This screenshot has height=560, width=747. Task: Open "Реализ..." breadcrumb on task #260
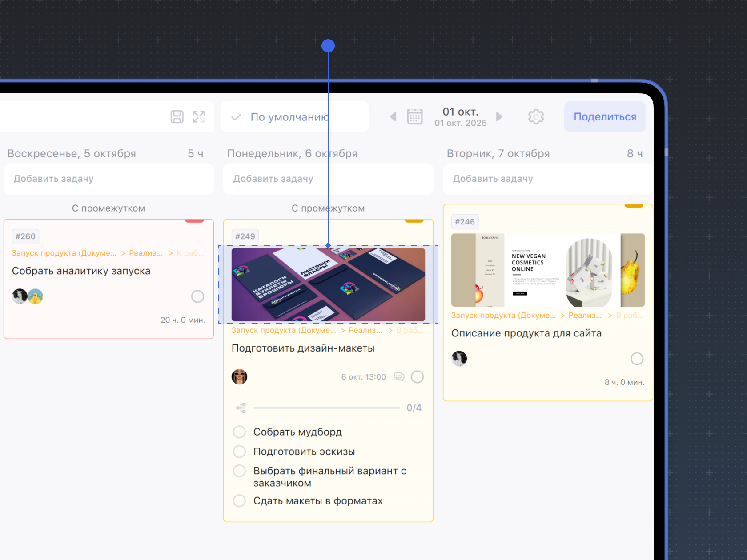pyautogui.click(x=145, y=253)
